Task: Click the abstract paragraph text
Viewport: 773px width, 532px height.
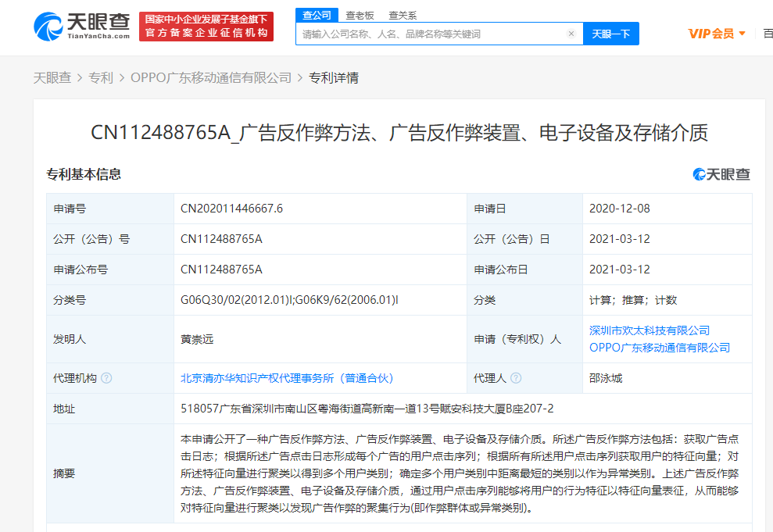Action: coord(460,473)
